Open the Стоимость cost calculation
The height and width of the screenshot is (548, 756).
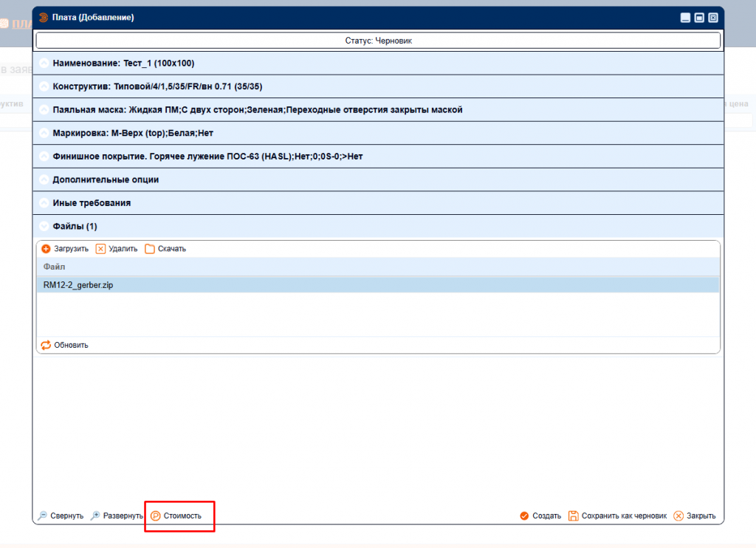pyautogui.click(x=176, y=516)
